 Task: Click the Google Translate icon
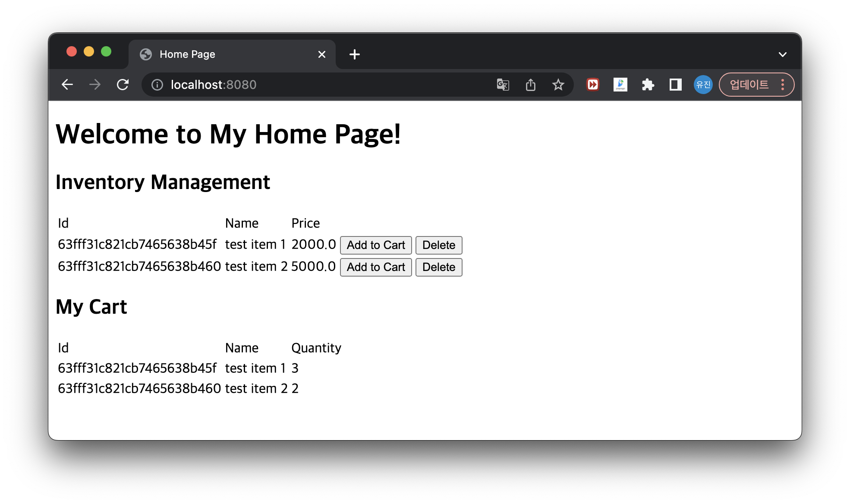click(503, 85)
